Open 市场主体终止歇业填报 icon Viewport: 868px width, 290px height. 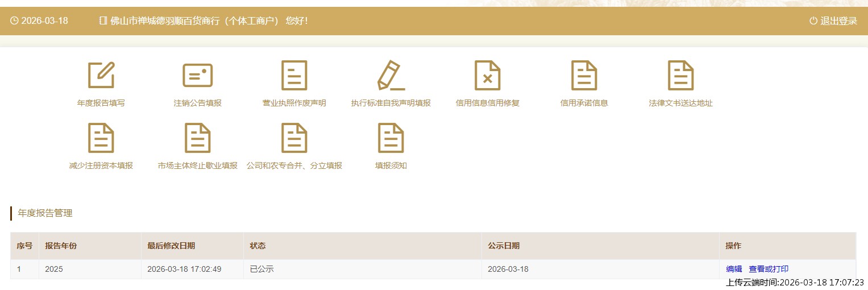pos(197,138)
